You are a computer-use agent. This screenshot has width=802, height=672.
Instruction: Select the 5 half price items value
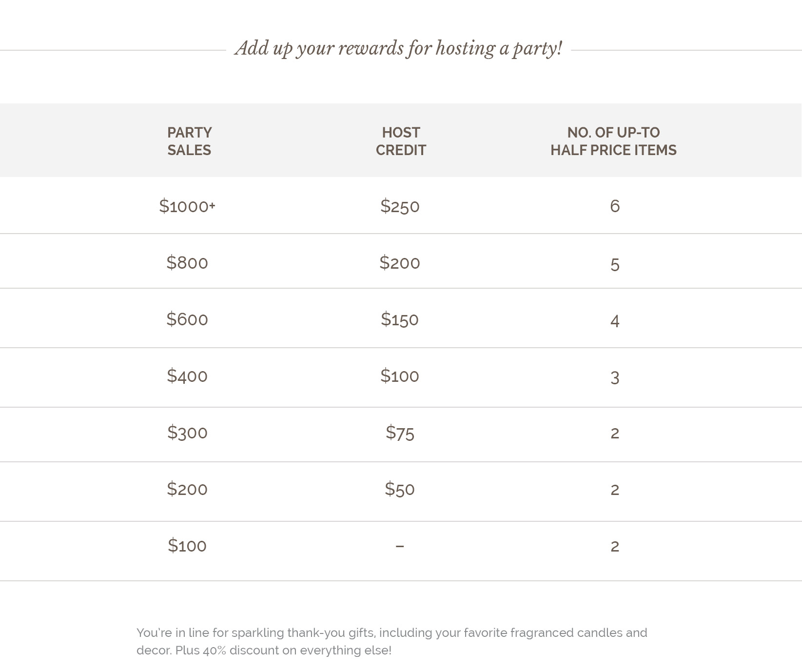(615, 264)
